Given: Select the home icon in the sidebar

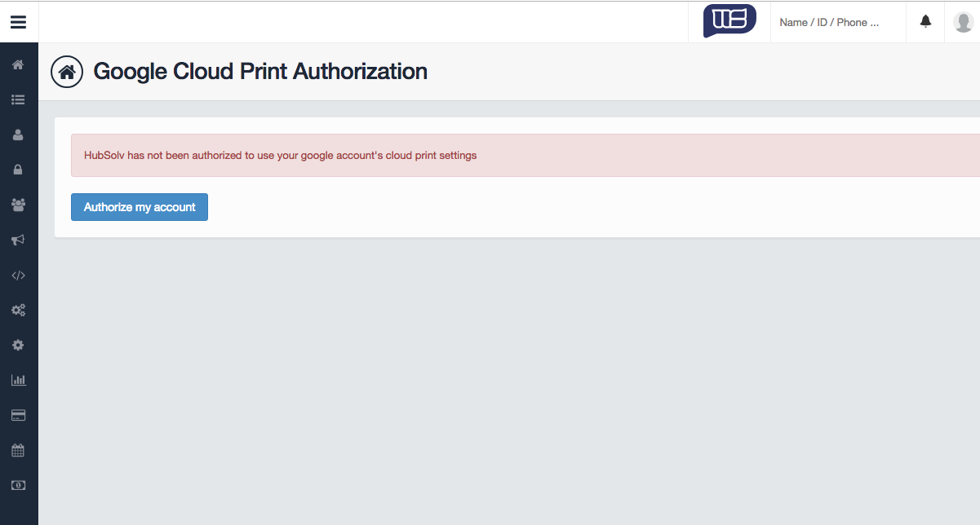Looking at the screenshot, I should (x=18, y=64).
